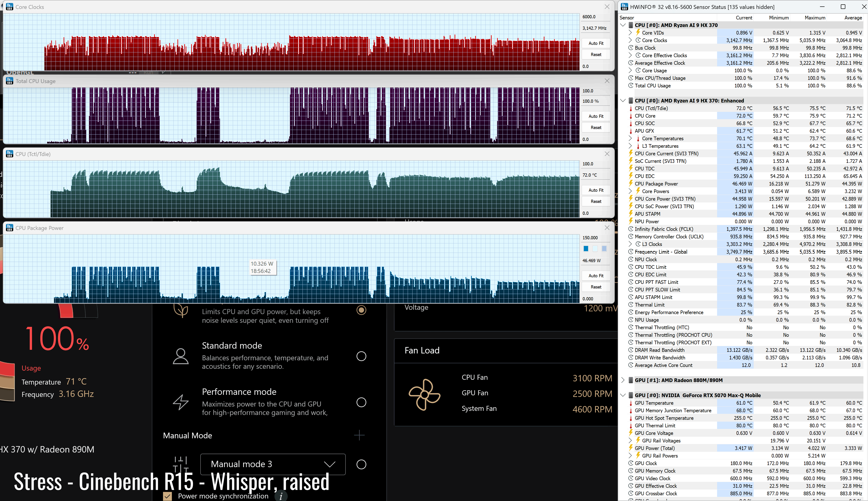Click the chip icon for AMD Radeon 880M/890M group
The width and height of the screenshot is (868, 501).
pos(631,380)
